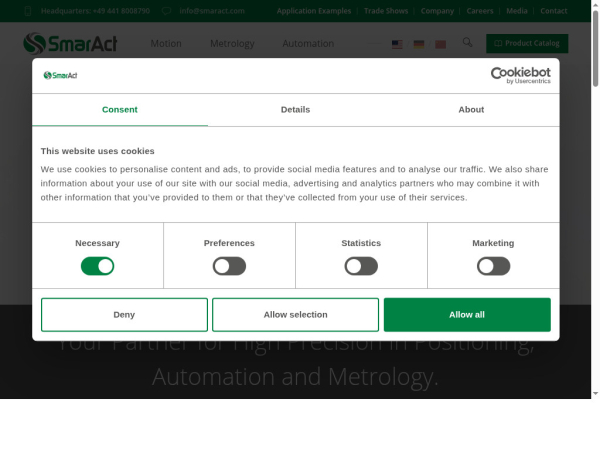Image resolution: width=600 pixels, height=450 pixels.
Task: Switch to the Consent tab
Action: click(x=120, y=110)
